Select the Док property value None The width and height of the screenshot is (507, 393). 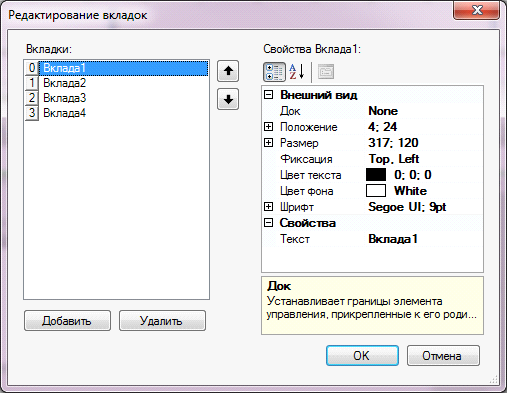pos(424,111)
